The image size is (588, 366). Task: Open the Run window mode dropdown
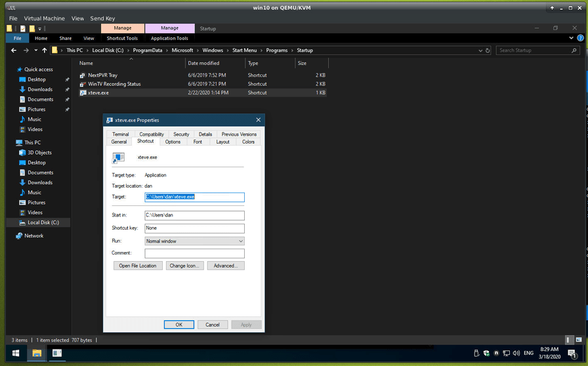[194, 241]
